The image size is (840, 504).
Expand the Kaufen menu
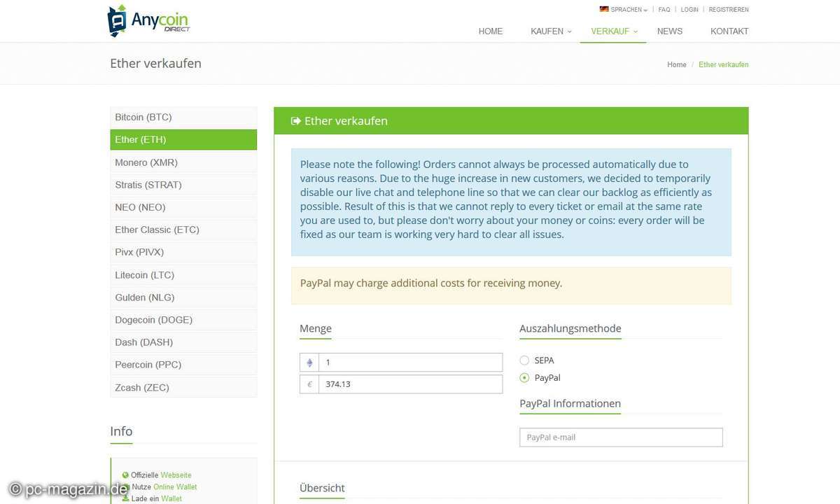[x=550, y=31]
